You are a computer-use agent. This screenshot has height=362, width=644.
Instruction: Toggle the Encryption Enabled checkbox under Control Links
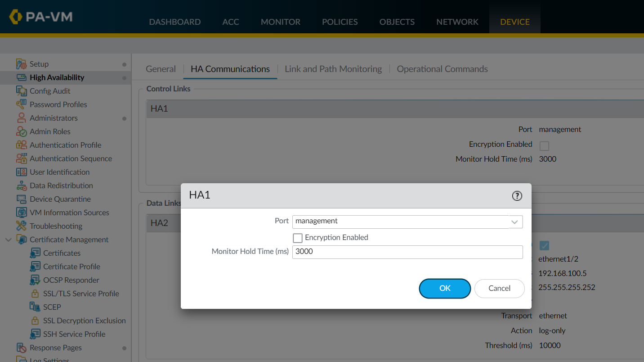pos(544,145)
